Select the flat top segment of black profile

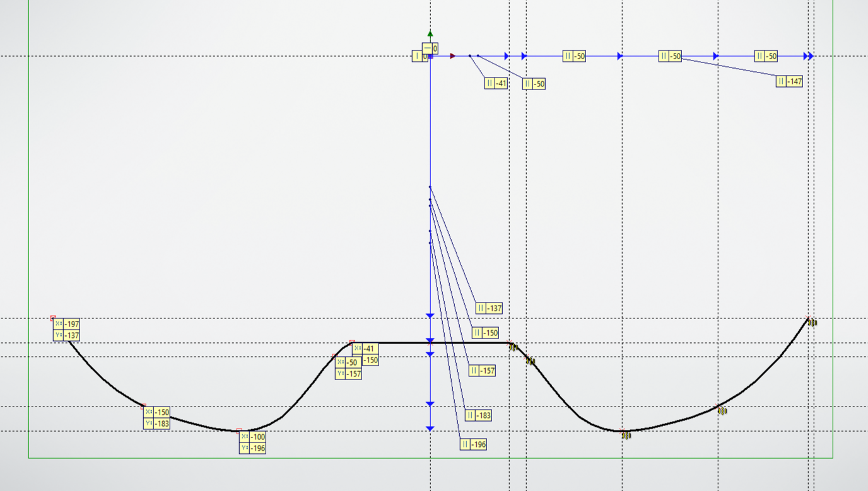point(431,343)
